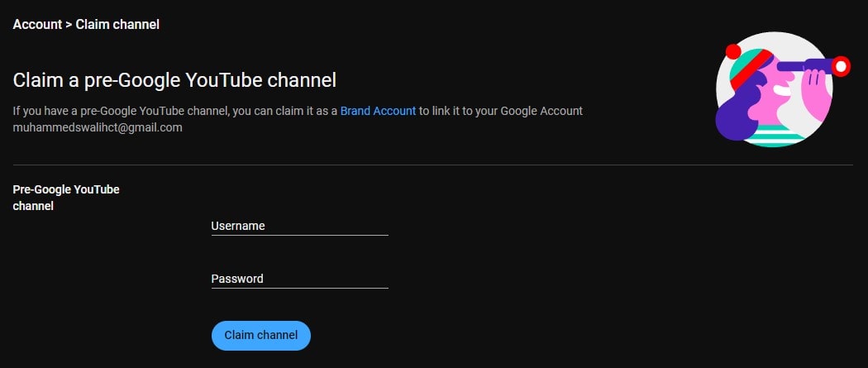
Task: Click the Account breadcrumb
Action: 37,24
